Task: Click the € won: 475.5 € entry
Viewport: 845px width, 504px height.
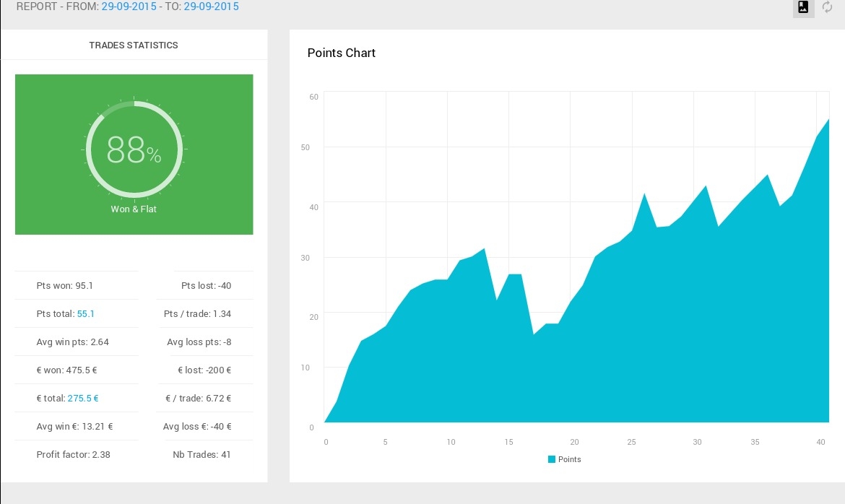Action: [67, 370]
